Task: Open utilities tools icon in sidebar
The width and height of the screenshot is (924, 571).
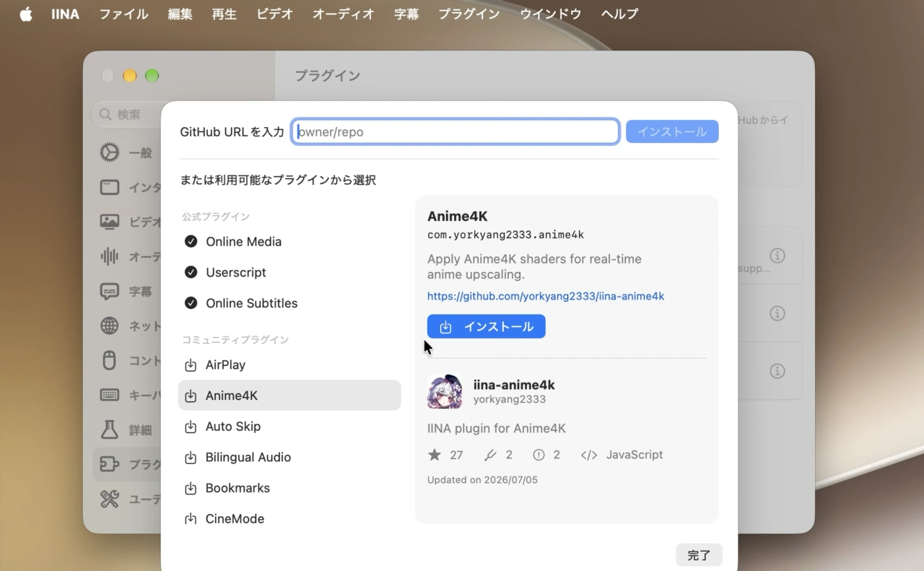Action: [x=110, y=499]
